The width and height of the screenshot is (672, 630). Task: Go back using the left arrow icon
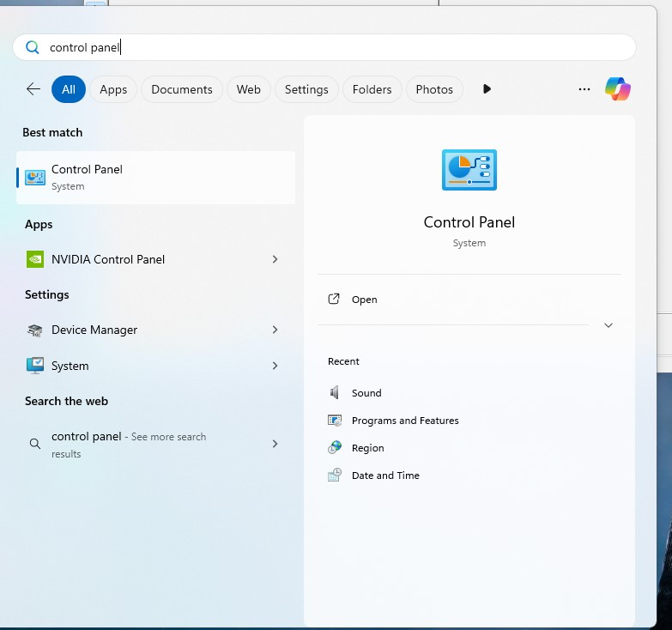click(x=33, y=89)
